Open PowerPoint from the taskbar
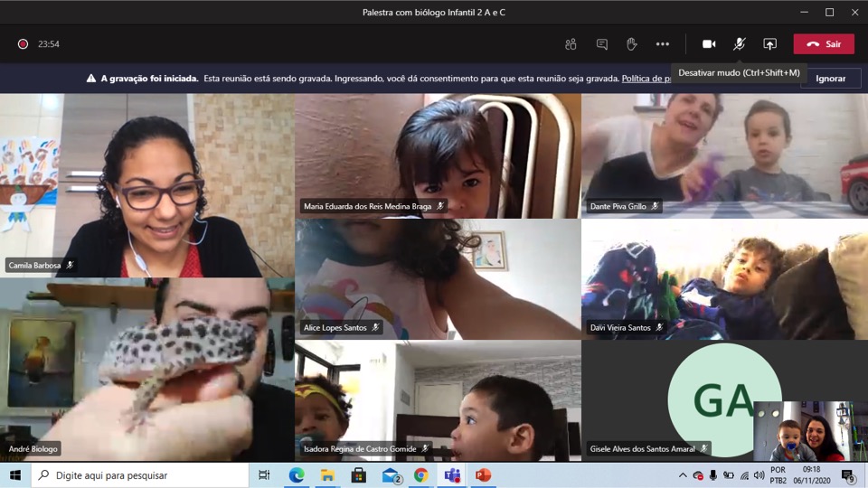The height and width of the screenshot is (488, 868). click(x=483, y=475)
